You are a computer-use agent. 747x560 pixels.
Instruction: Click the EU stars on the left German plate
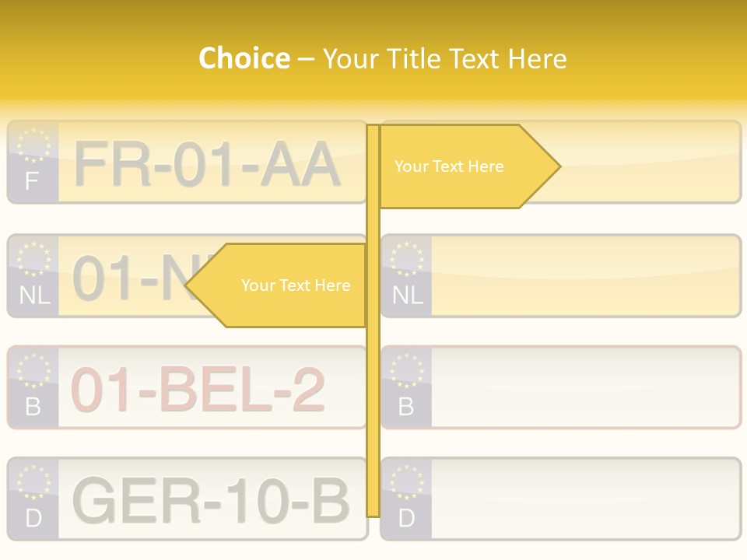(x=33, y=482)
